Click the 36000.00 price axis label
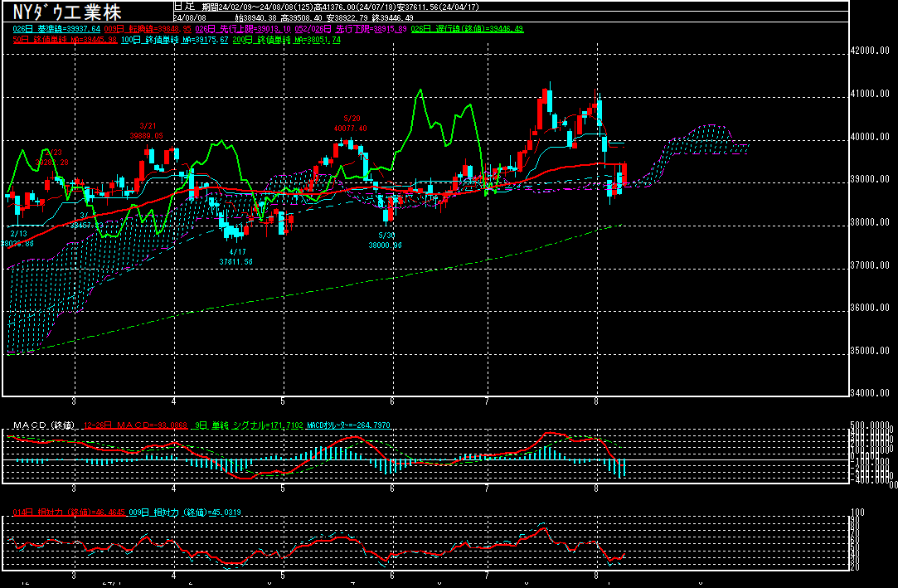Screen dimensions: 898x588 (x=870, y=308)
